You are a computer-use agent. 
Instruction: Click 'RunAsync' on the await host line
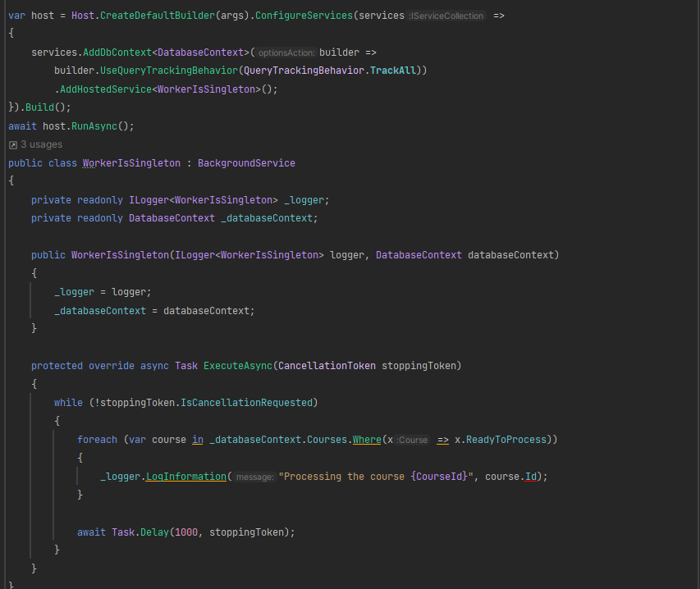click(94, 126)
